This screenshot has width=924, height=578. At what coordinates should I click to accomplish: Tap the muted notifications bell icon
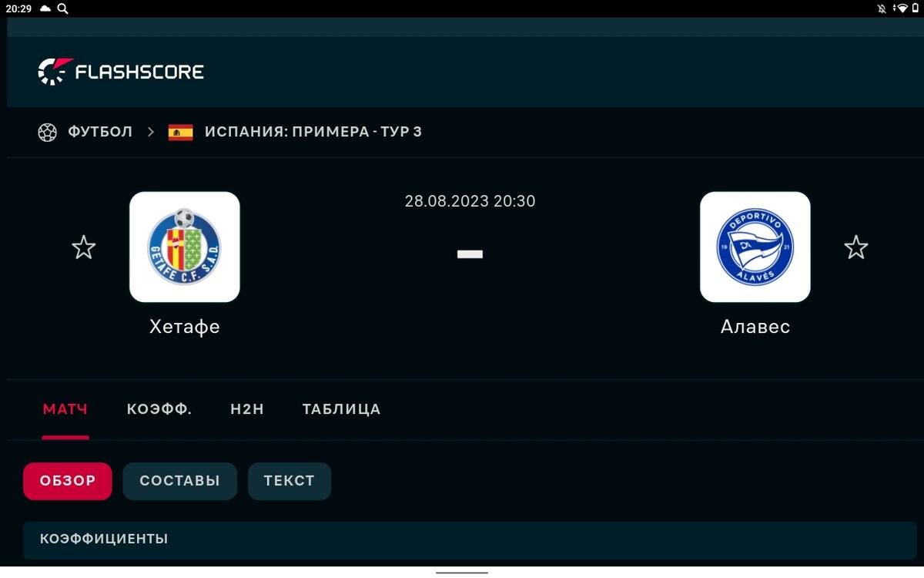(882, 8)
